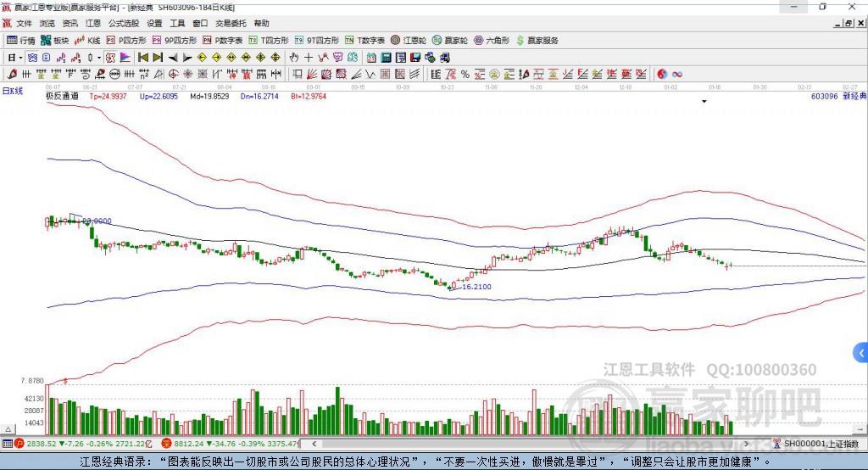Open the 交易委托 menu

pyautogui.click(x=231, y=23)
